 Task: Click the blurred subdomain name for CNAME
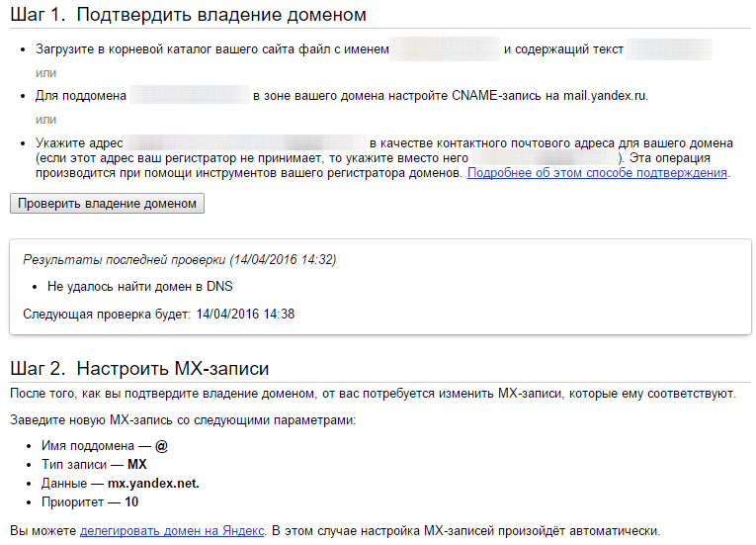[x=190, y=96]
